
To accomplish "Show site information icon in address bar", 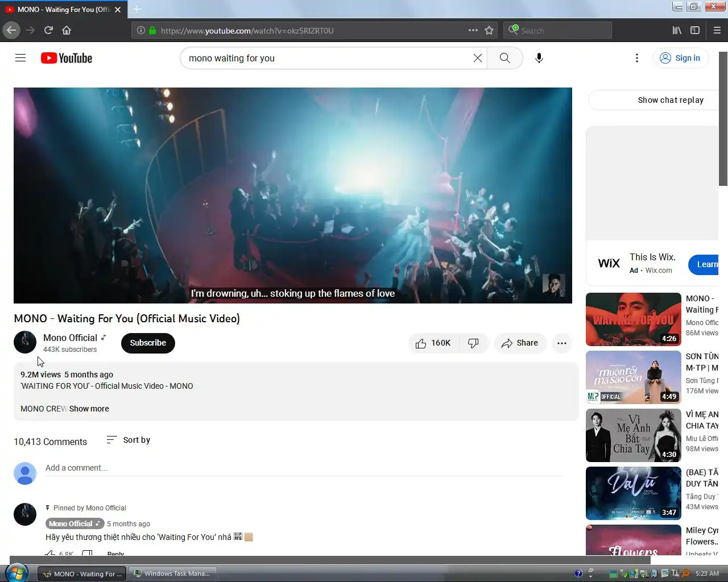I will 140,30.
